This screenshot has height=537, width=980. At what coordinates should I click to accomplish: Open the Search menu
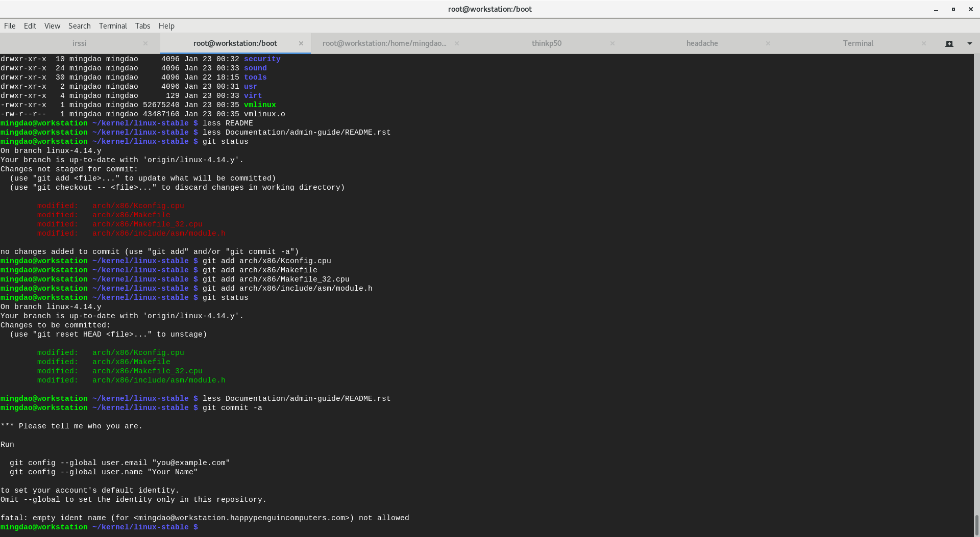tap(80, 26)
